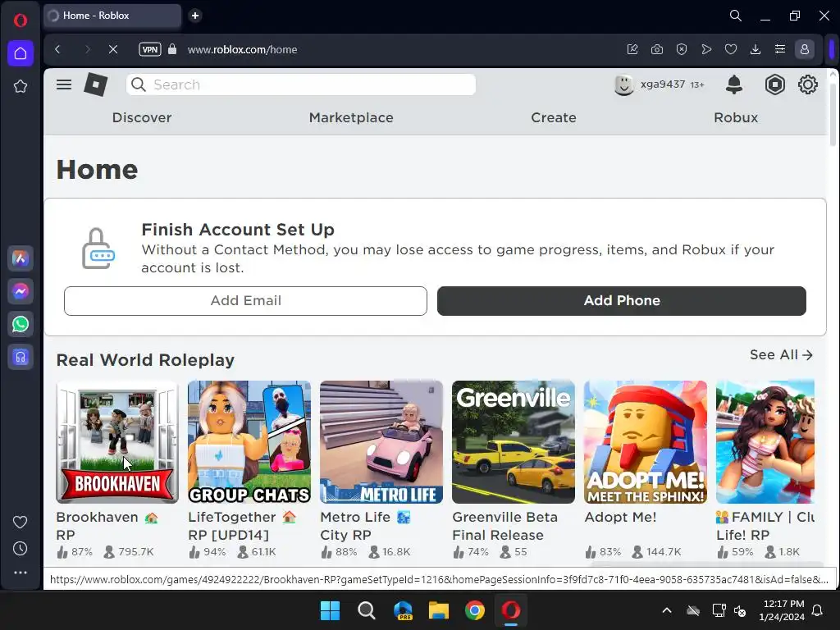
Task: Open the Greenville Beta game thumbnail
Action: click(514, 442)
